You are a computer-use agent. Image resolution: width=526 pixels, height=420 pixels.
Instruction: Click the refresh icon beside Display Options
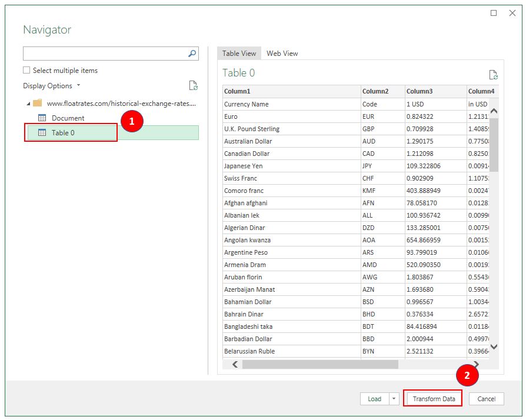pos(193,85)
